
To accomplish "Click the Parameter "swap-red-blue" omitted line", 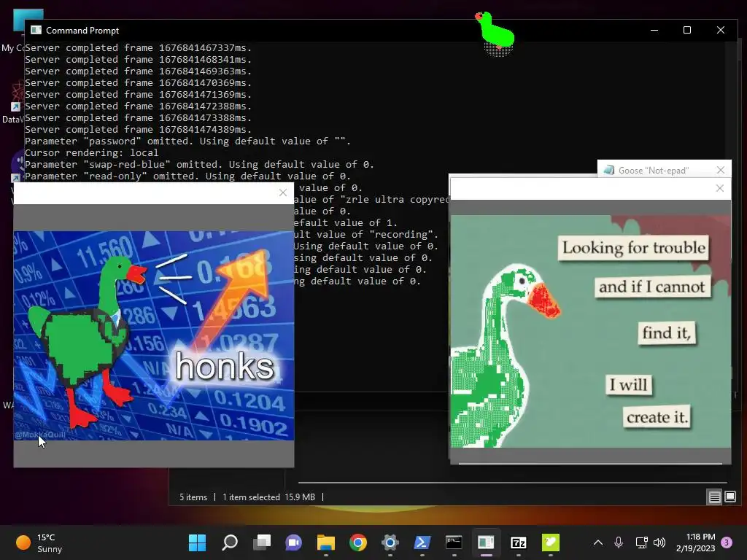I will pyautogui.click(x=199, y=165).
